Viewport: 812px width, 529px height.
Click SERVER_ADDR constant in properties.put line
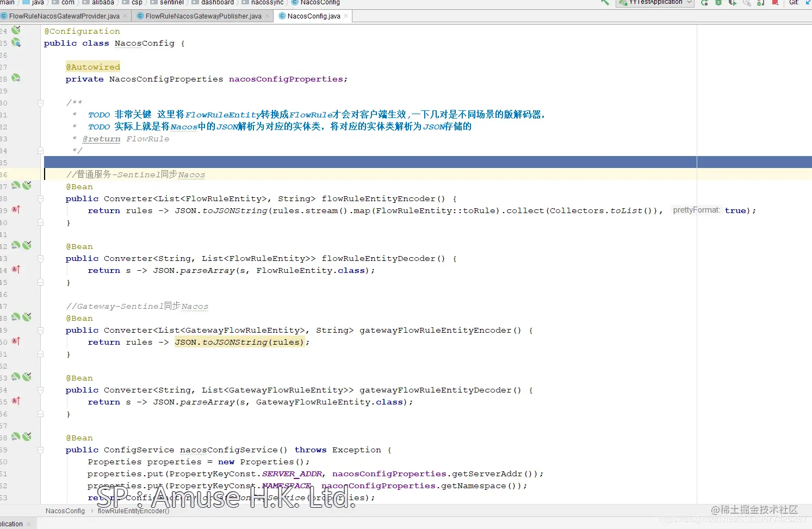[x=292, y=474]
